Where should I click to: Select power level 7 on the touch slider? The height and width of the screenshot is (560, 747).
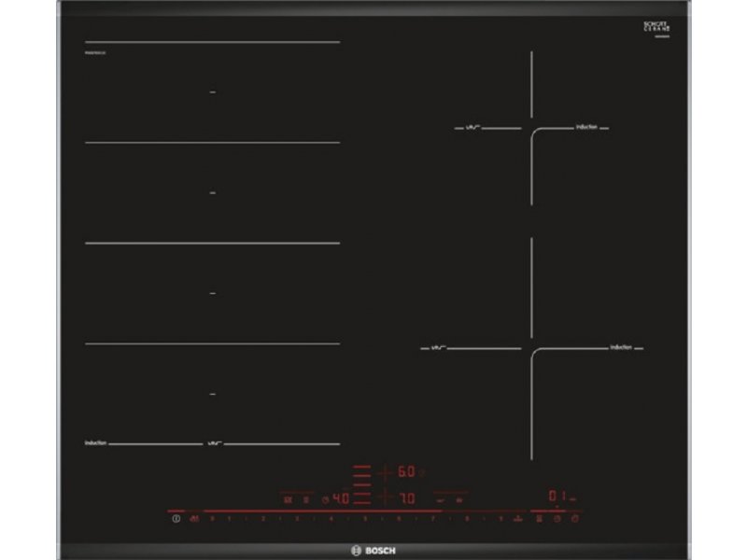[433, 519]
